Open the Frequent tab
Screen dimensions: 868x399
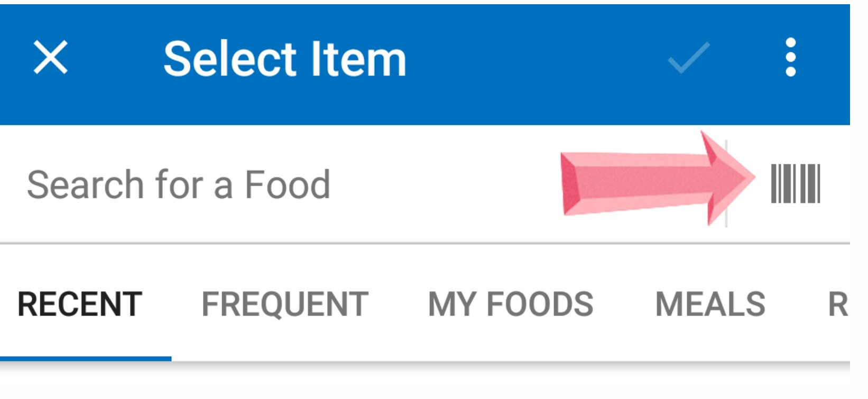[285, 304]
